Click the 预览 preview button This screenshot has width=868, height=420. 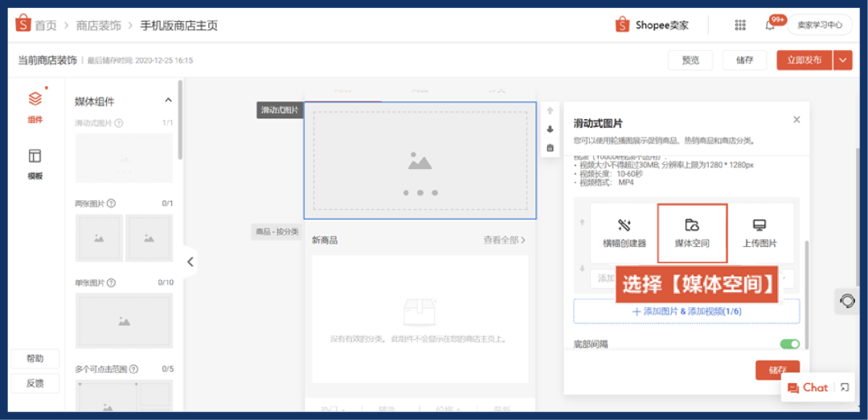tap(690, 60)
